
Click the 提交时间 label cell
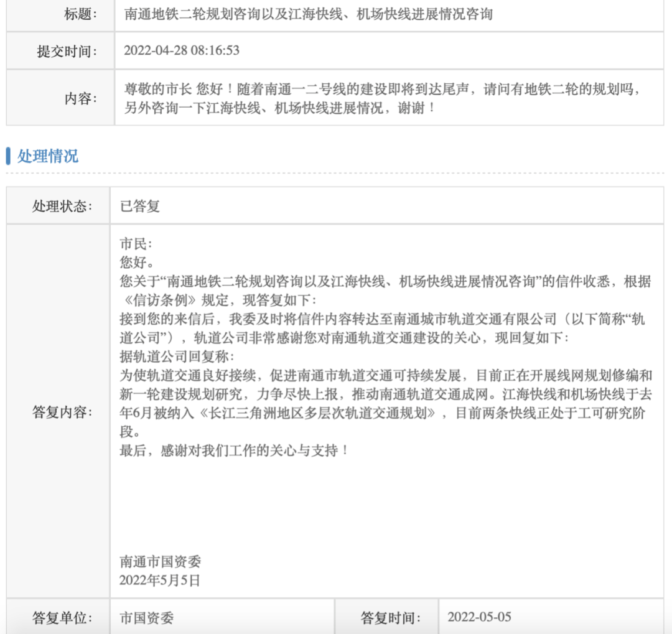point(66,51)
